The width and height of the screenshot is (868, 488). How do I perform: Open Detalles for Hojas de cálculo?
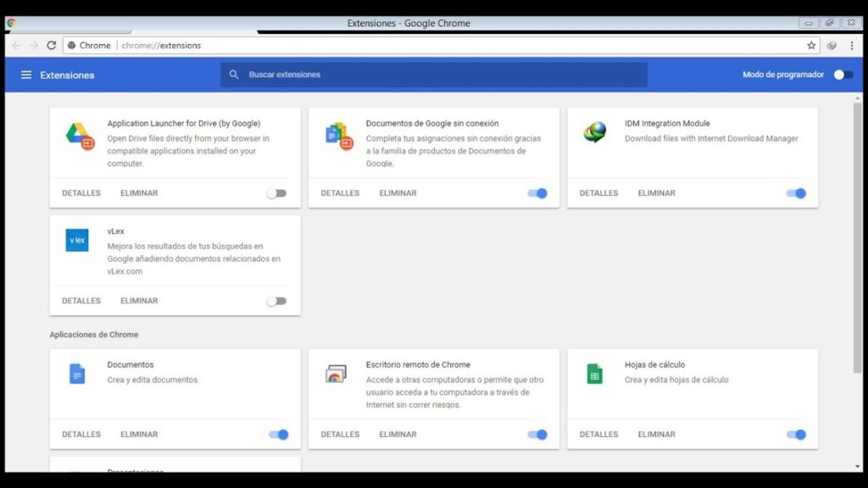(599, 435)
